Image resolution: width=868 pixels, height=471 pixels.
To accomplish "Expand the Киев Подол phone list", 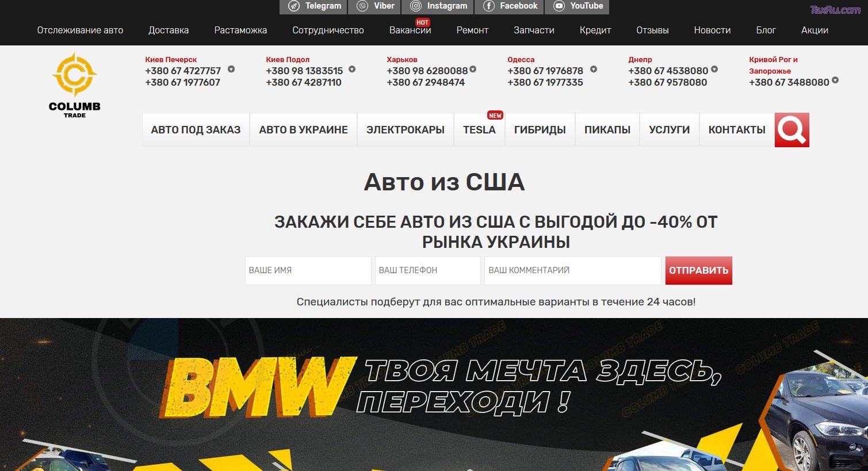I will click(x=352, y=70).
